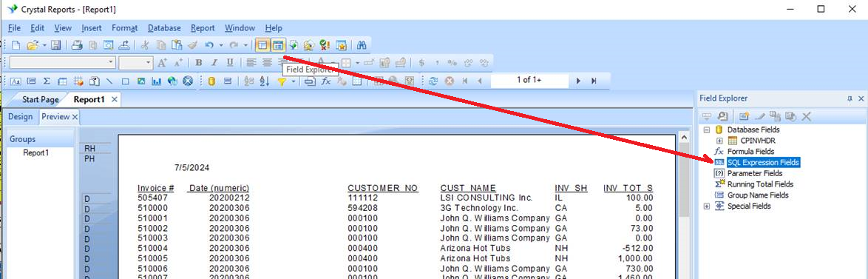Viewport: 868px width, 279px height.
Task: Click the Undo arrow icon
Action: [209, 45]
